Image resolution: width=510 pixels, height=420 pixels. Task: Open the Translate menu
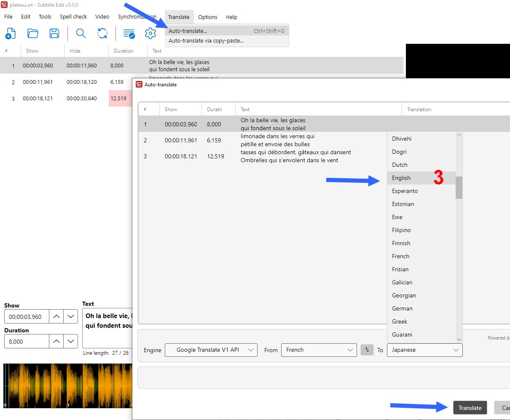point(179,17)
